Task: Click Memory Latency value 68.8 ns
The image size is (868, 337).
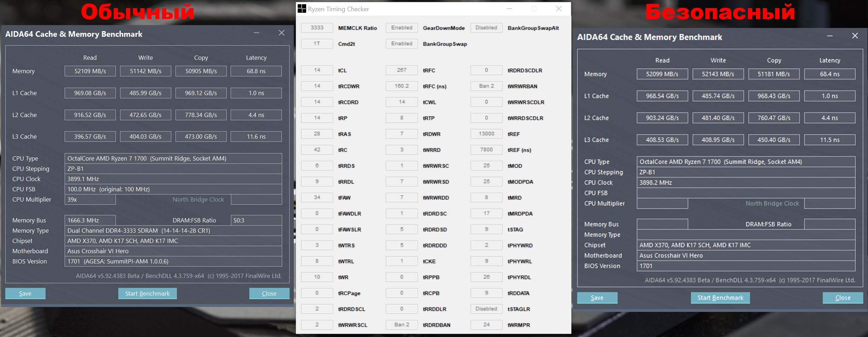Action: [x=256, y=71]
